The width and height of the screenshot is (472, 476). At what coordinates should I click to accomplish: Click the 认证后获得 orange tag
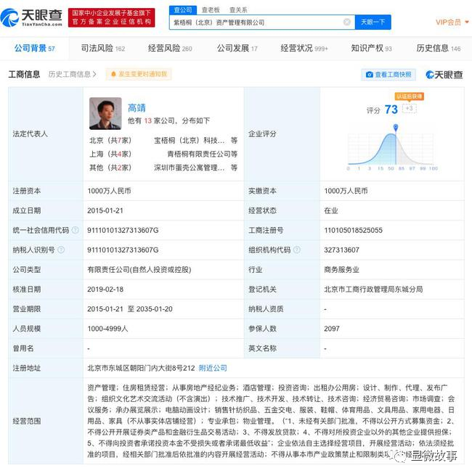click(x=409, y=97)
